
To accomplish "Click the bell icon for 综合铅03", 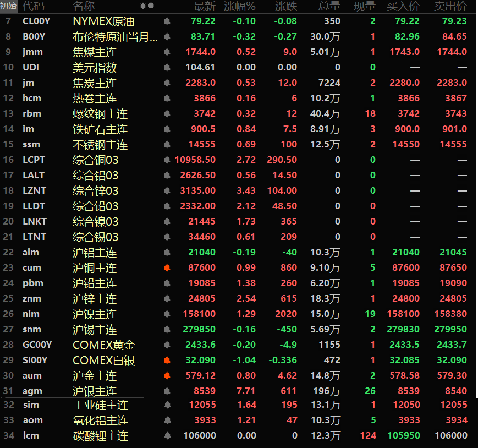I will pos(167,206).
